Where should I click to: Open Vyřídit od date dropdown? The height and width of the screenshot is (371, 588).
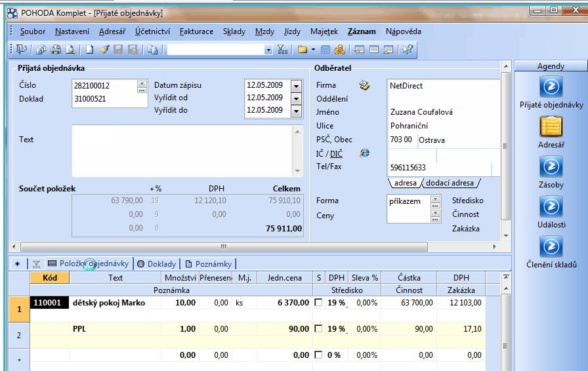[296, 99]
